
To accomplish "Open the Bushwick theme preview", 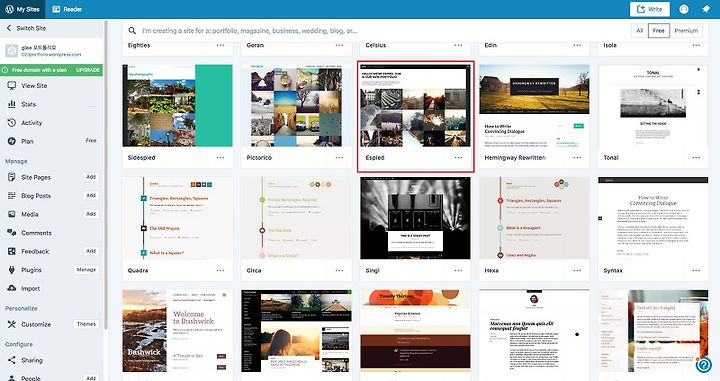I will 177,331.
